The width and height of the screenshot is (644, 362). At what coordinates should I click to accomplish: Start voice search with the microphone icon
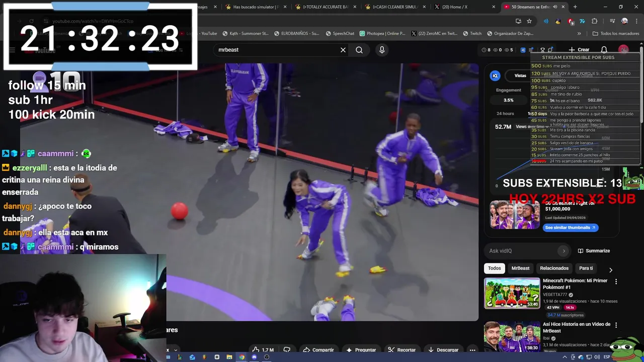(382, 50)
